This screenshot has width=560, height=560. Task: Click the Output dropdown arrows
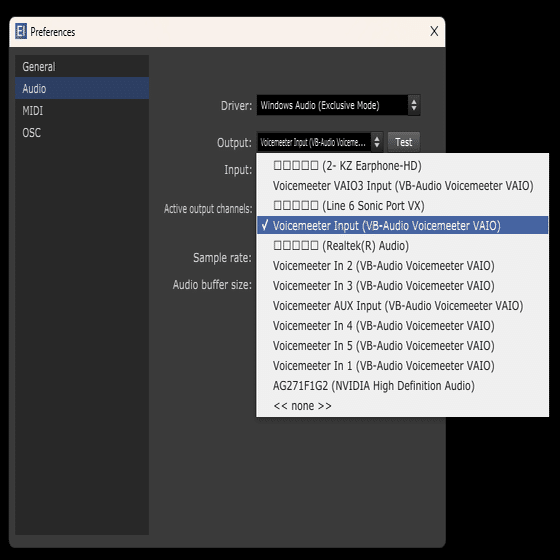(x=377, y=142)
